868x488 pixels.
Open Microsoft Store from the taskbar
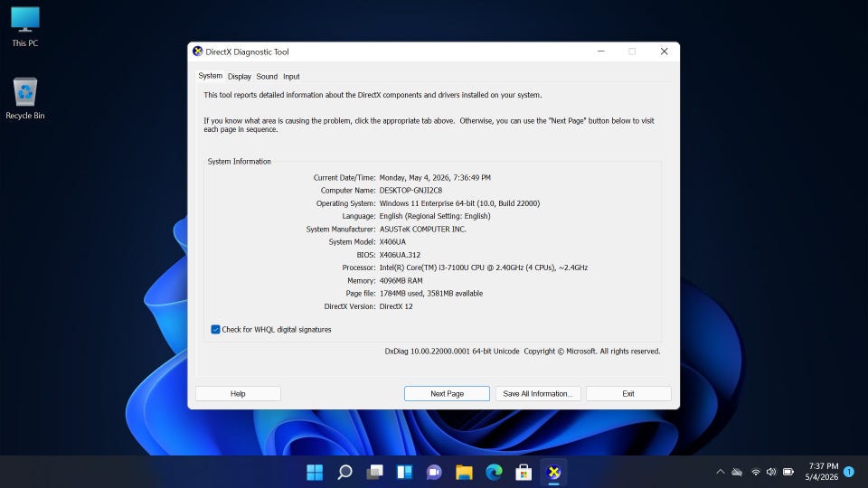click(524, 472)
